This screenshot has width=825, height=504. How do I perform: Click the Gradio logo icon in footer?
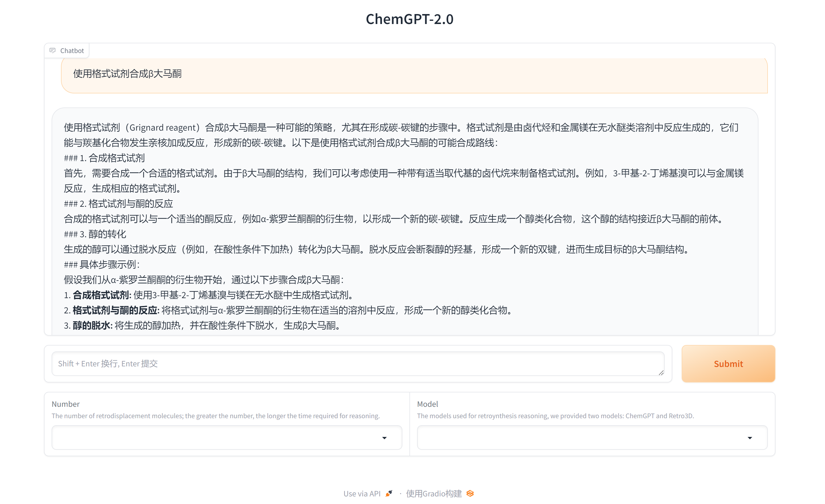click(x=470, y=494)
